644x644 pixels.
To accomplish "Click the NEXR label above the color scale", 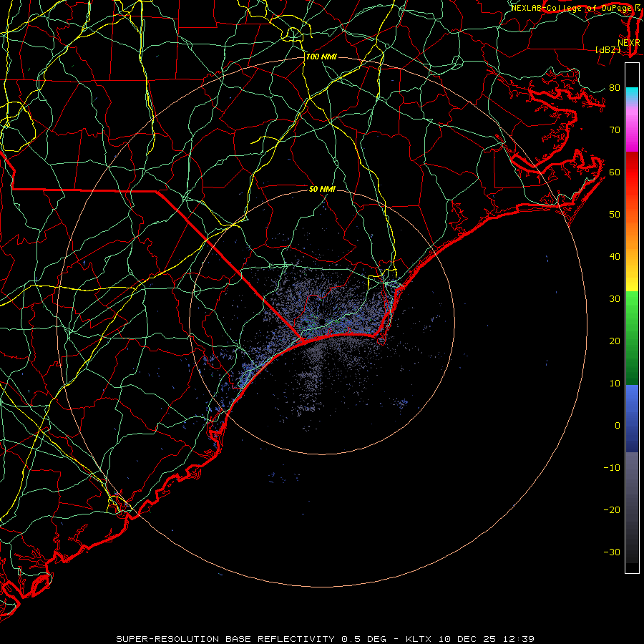I will 629,43.
